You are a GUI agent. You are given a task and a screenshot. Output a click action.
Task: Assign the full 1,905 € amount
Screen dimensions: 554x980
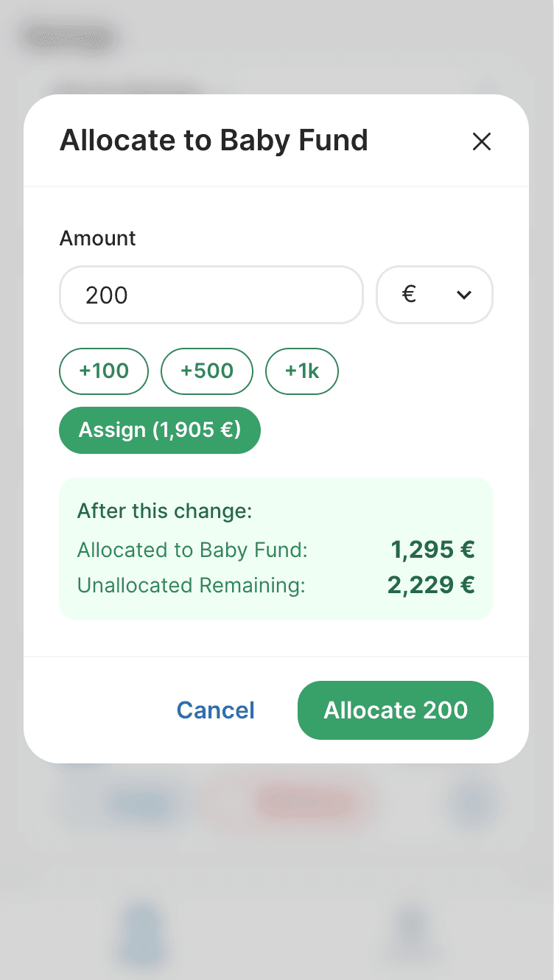[x=159, y=430]
